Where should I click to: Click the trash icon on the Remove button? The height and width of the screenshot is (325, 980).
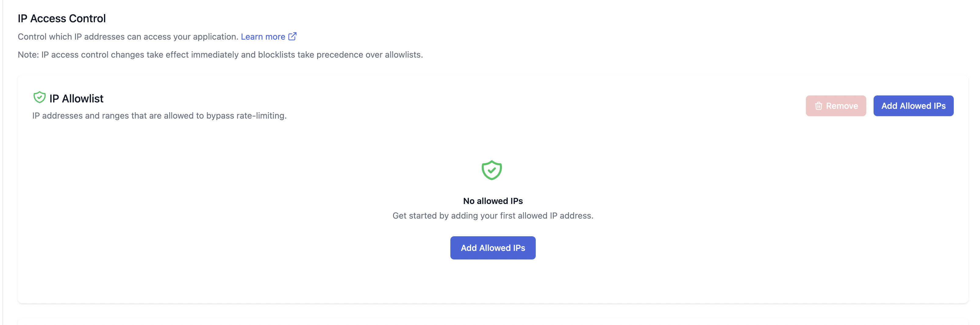coord(818,106)
